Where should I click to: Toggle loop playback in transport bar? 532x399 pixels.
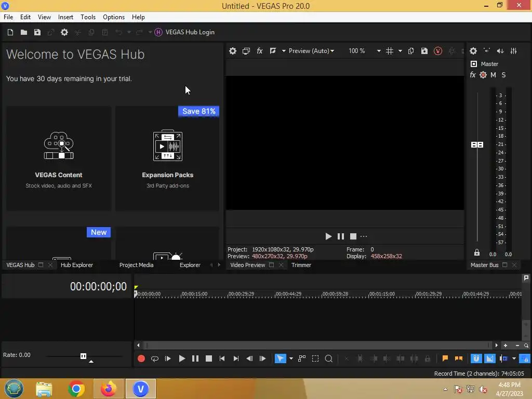tap(155, 358)
